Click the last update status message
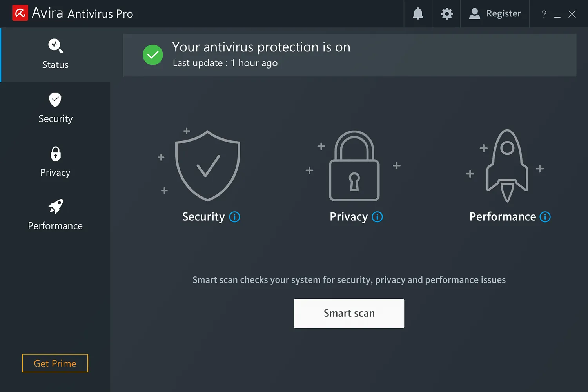588x392 pixels. (x=225, y=63)
